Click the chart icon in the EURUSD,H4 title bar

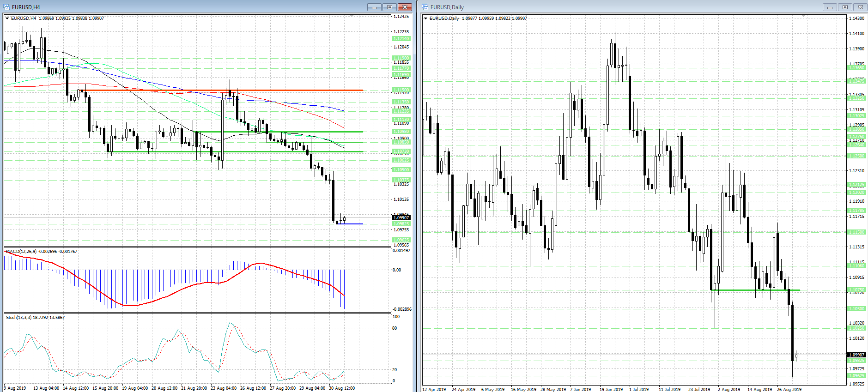pos(7,7)
